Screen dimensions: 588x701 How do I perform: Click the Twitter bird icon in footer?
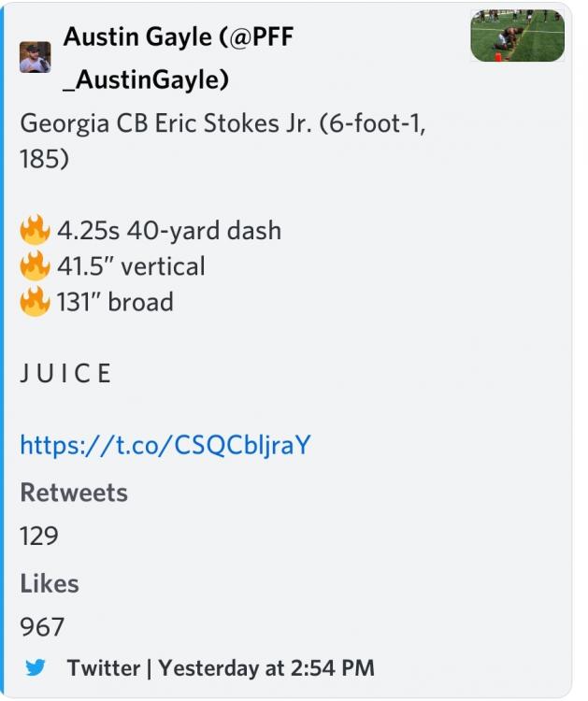[36, 668]
